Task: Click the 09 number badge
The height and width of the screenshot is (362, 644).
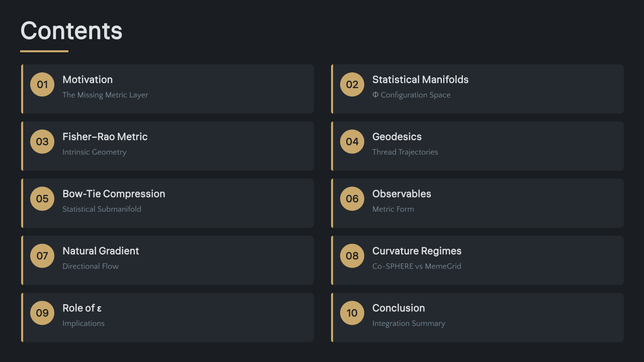Action: [42, 313]
